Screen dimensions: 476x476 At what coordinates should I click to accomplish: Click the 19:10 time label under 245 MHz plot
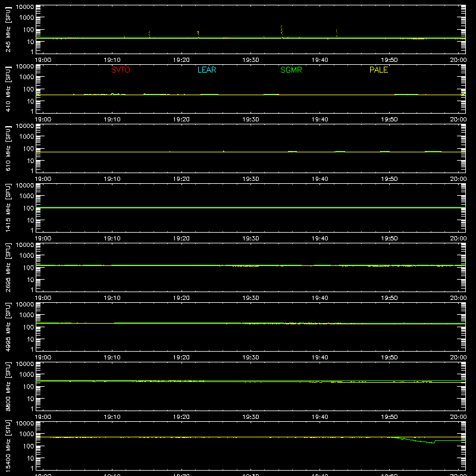(112, 60)
